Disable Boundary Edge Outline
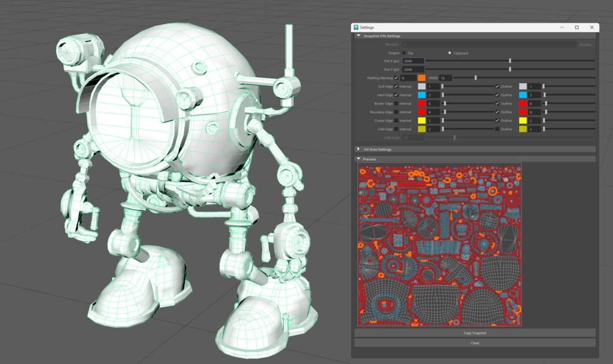Screen dimensions: 613x364 coord(497,112)
